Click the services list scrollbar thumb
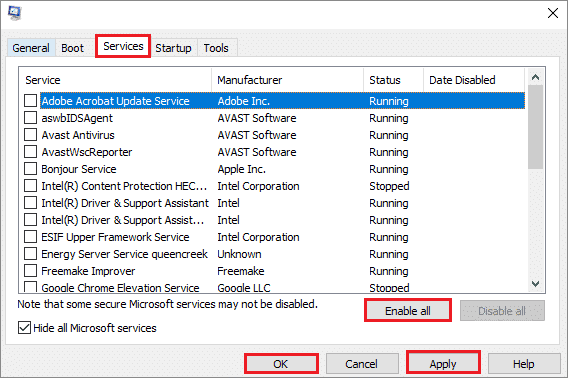 [x=535, y=127]
